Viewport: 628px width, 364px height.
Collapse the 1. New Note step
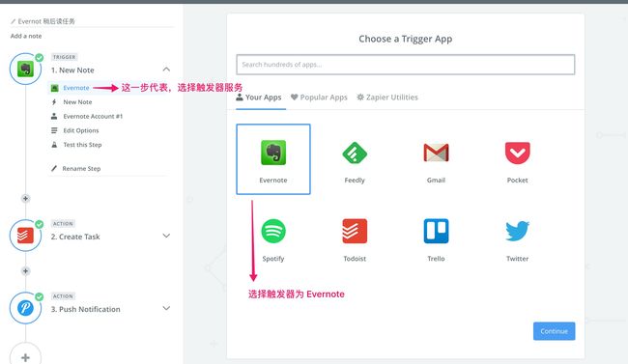click(166, 70)
